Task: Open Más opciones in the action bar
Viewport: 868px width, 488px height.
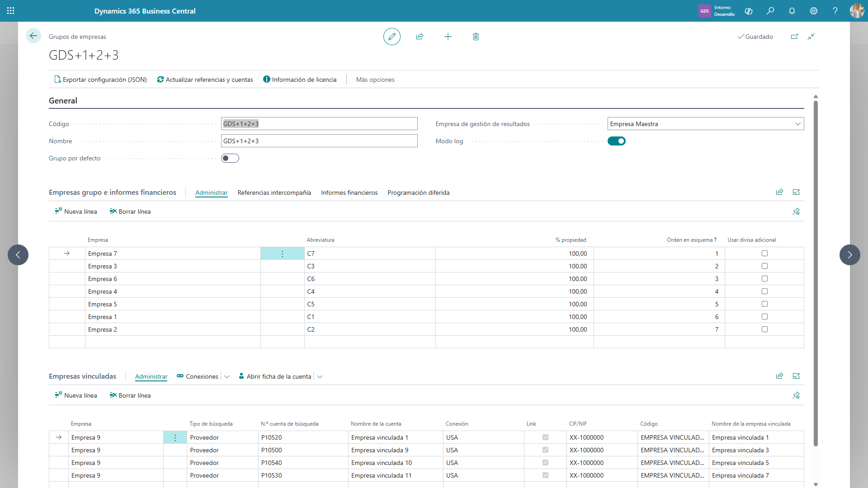Action: click(x=375, y=80)
